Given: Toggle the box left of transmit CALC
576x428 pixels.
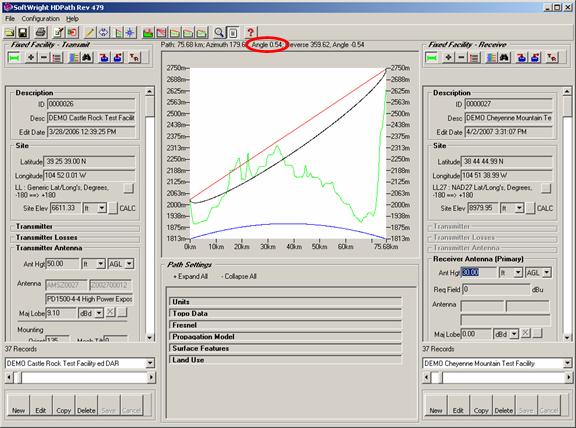Looking at the screenshot, I should (x=113, y=208).
